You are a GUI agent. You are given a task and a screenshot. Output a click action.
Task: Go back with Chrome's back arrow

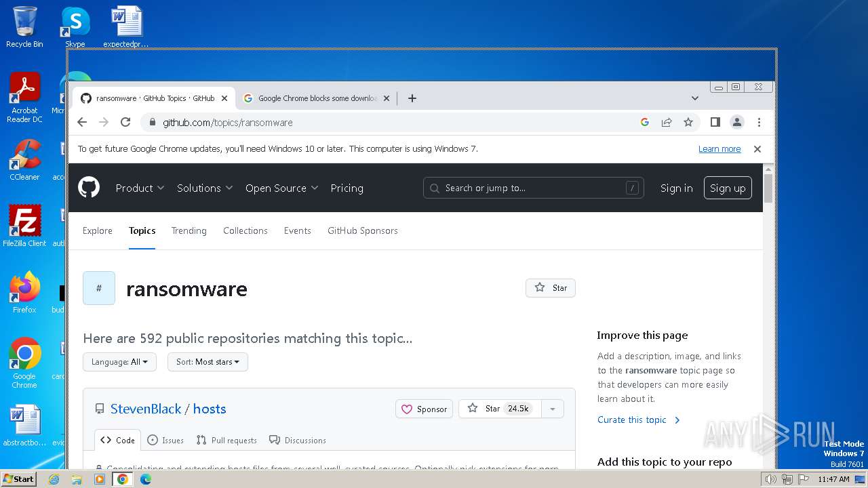point(82,122)
